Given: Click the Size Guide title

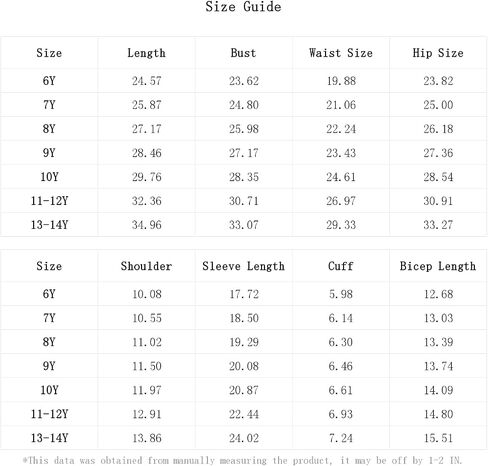Looking at the screenshot, I should [243, 7].
